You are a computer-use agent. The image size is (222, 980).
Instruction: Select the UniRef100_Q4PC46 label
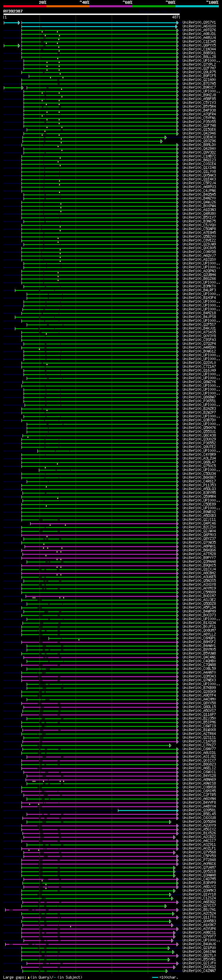tap(199, 524)
